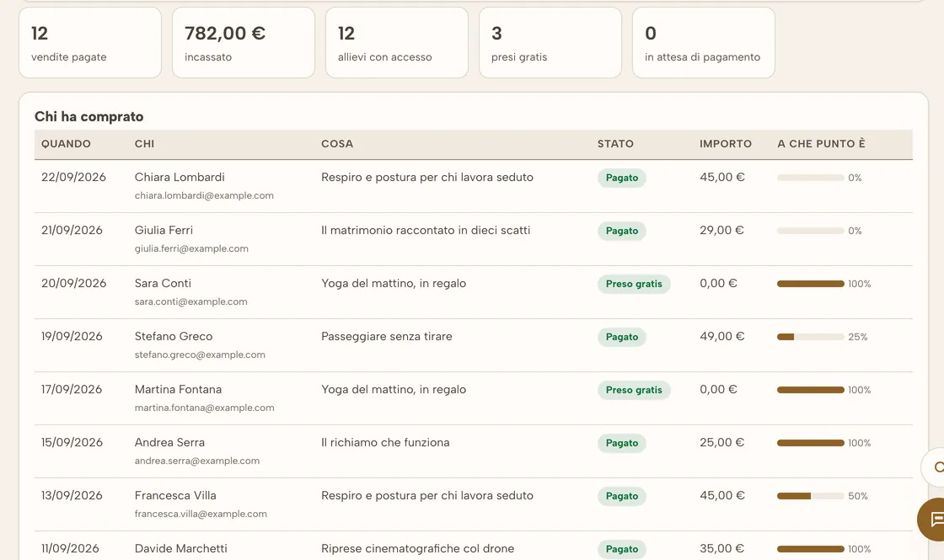Select the name Giulia Ferri
The height and width of the screenshot is (560, 944).
point(164,231)
